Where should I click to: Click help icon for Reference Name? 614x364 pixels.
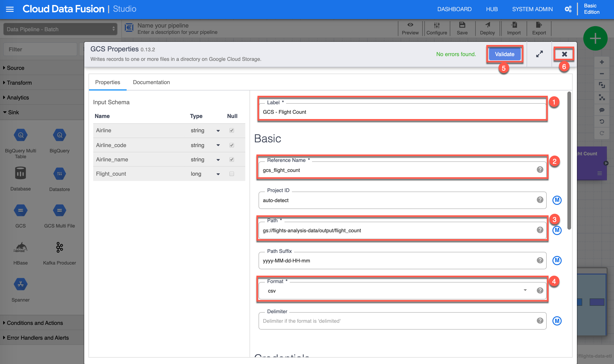(540, 170)
